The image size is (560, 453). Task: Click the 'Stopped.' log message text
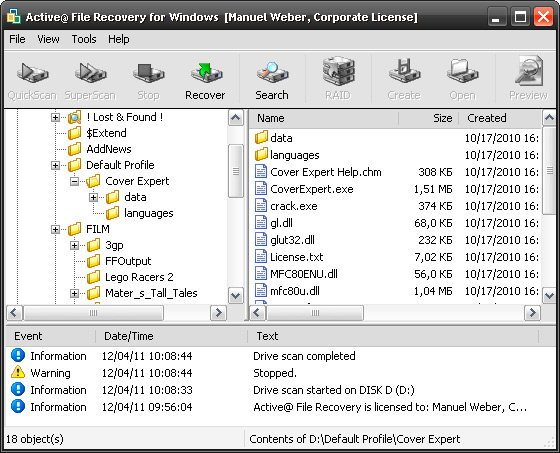pos(275,373)
